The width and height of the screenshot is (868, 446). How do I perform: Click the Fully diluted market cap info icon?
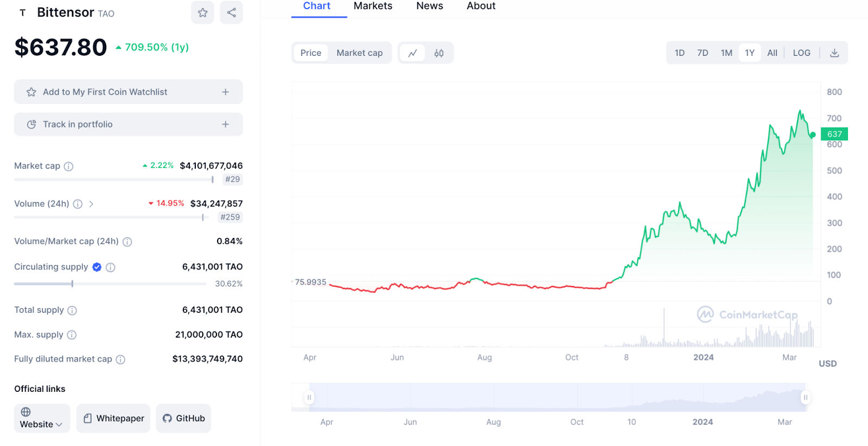point(120,359)
